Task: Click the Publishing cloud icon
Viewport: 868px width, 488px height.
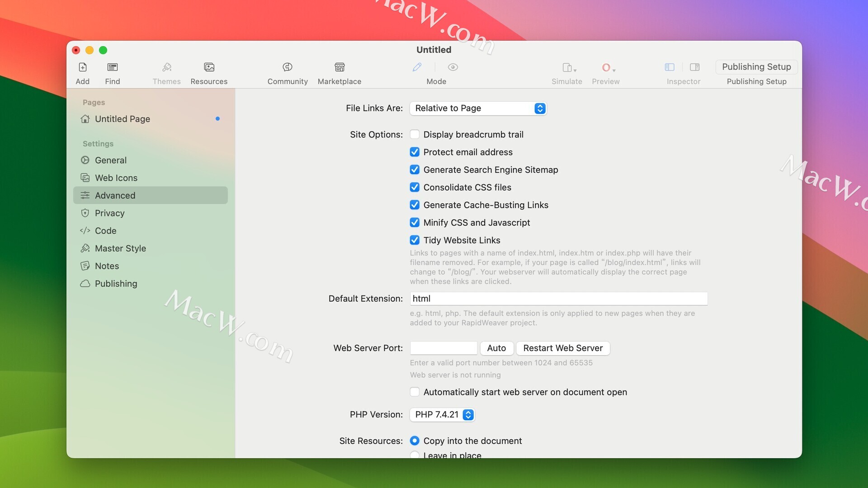Action: pyautogui.click(x=85, y=283)
